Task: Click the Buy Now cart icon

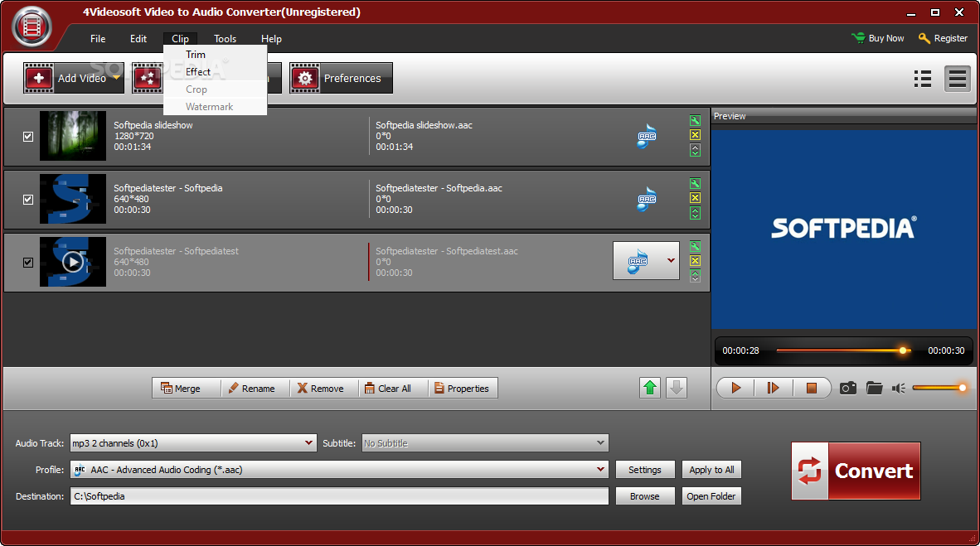Action: tap(858, 38)
